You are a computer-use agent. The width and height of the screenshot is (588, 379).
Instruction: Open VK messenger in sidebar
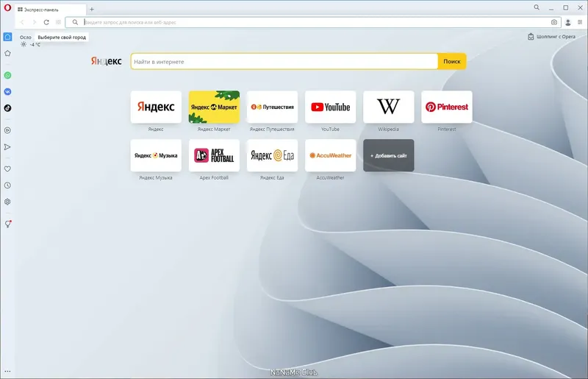coord(7,92)
